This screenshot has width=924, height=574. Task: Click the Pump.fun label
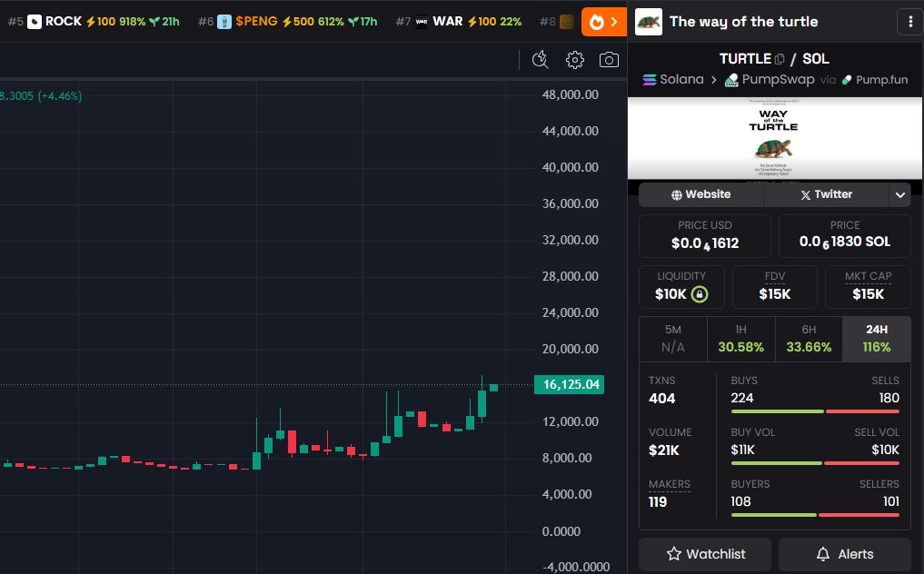(875, 80)
